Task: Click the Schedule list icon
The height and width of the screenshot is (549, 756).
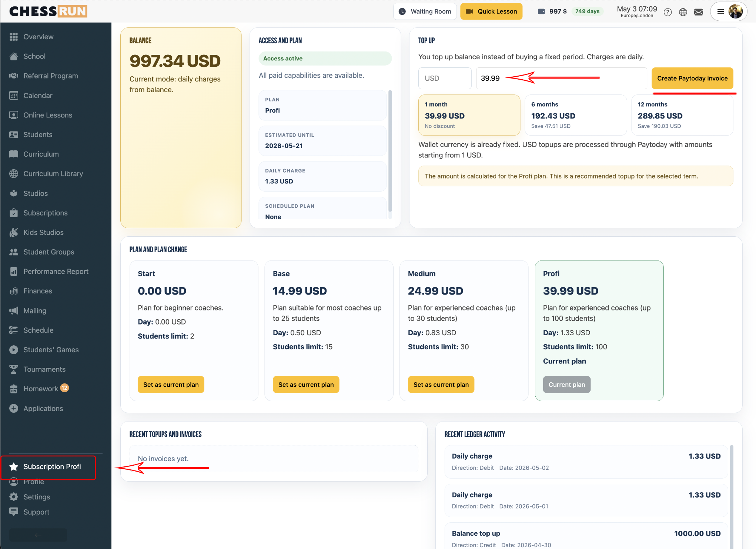Action: (x=14, y=330)
